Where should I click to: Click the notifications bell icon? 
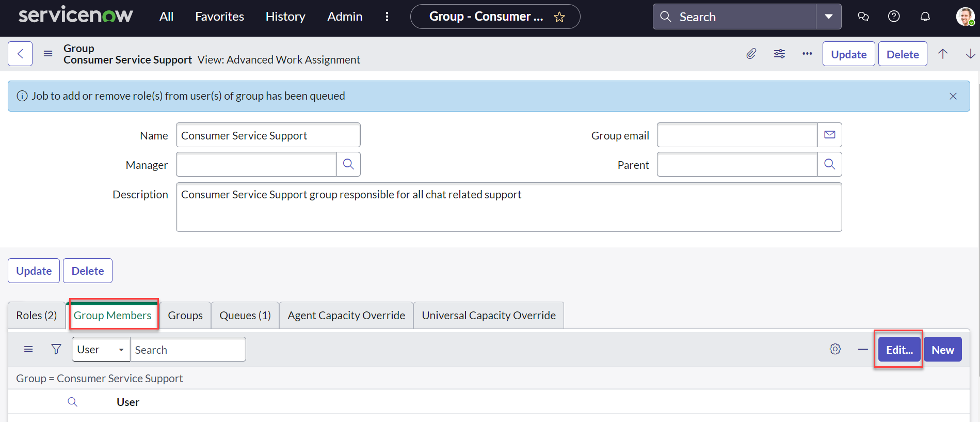(925, 17)
